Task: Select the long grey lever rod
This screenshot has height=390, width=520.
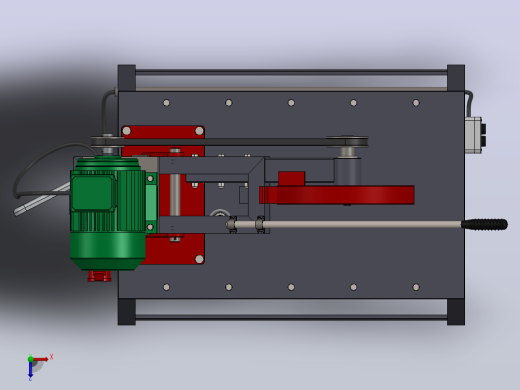Action: click(x=362, y=224)
